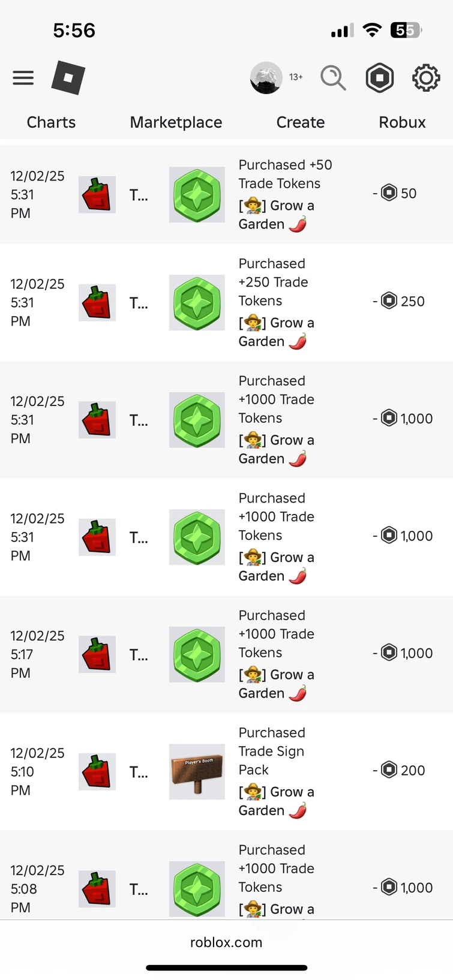
Task: Tap the Roblox logo home icon
Action: coord(68,78)
